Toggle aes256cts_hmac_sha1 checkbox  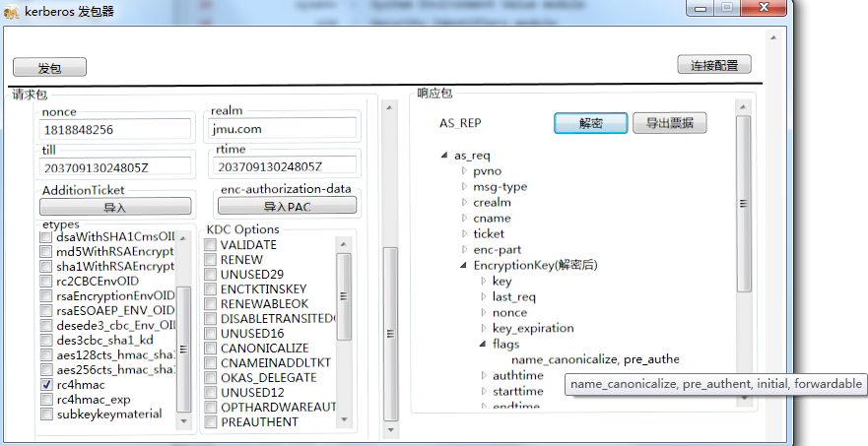point(46,369)
